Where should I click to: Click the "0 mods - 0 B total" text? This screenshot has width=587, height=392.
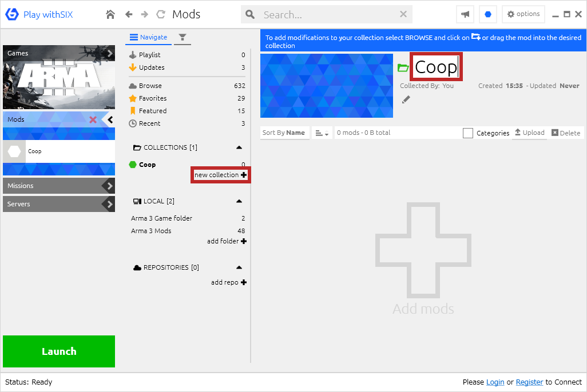(363, 133)
